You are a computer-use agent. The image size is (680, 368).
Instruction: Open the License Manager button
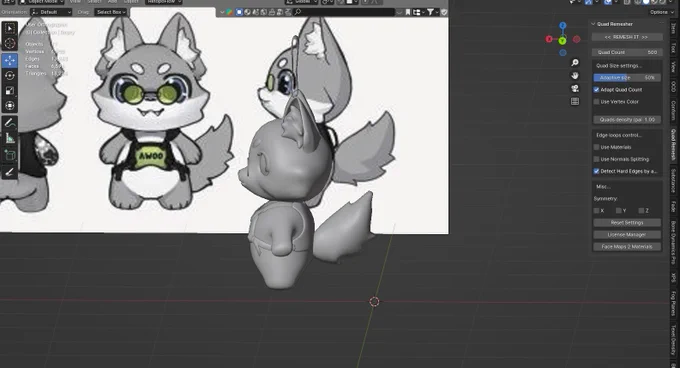(x=627, y=235)
